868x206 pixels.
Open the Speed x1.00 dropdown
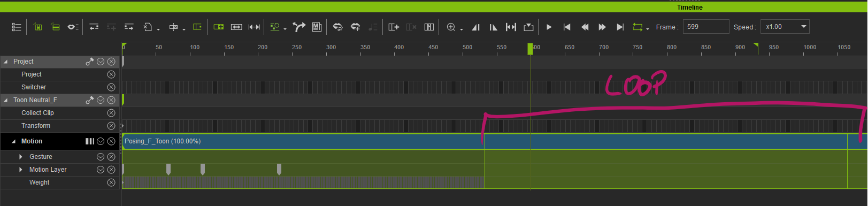[786, 27]
